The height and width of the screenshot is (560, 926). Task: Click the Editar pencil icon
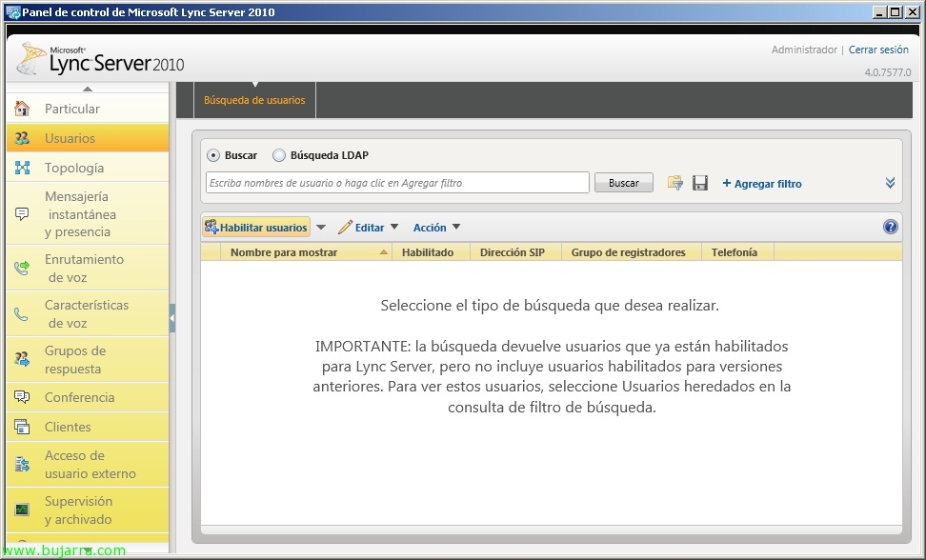point(345,227)
